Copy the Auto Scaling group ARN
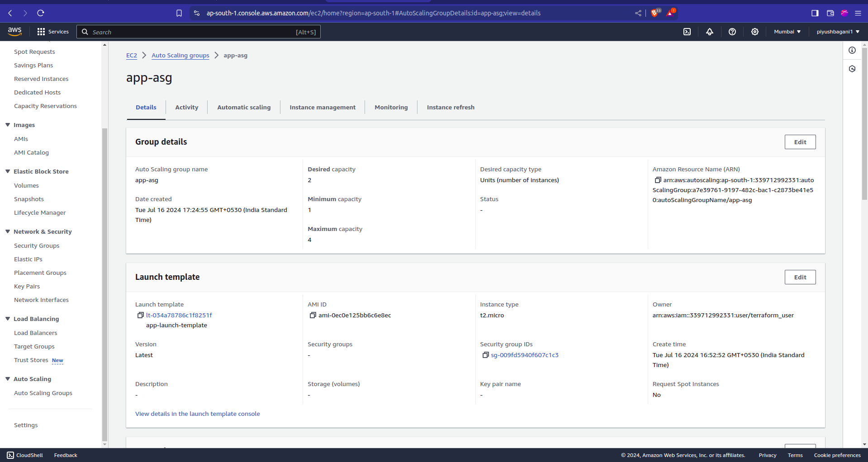Viewport: 868px width, 462px height. tap(658, 180)
